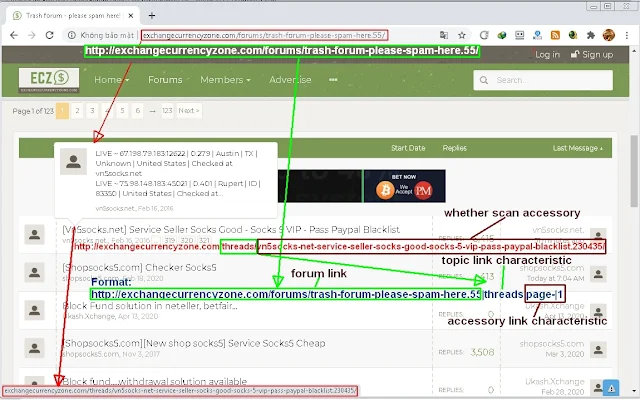Image resolution: width=640 pixels, height=400 pixels.
Task: Open the Home dropdown menu
Action: (x=111, y=80)
